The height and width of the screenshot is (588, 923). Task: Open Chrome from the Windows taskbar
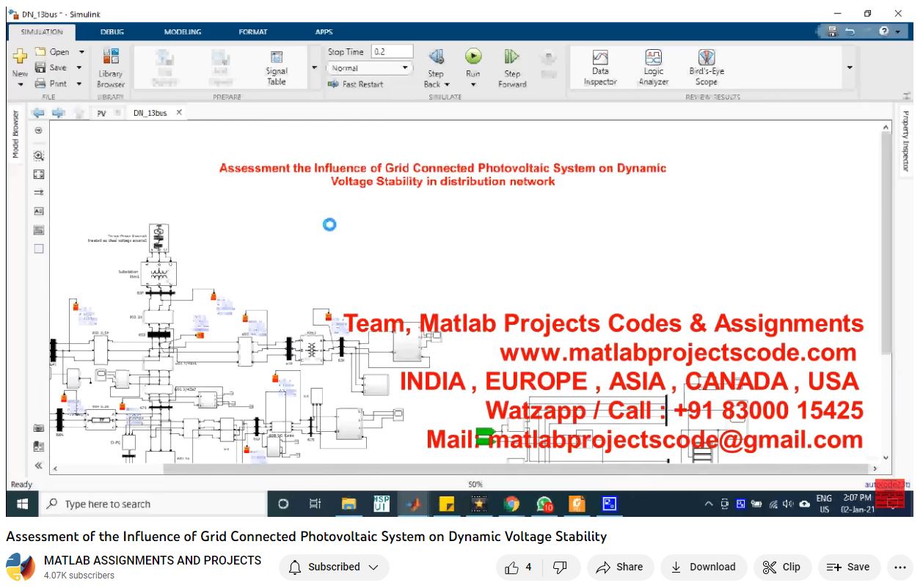[511, 504]
